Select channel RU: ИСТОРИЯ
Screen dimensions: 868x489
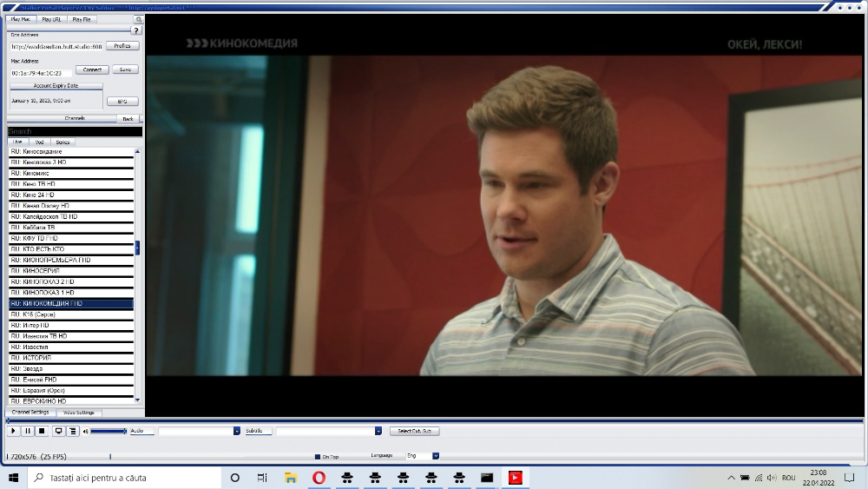coord(71,358)
